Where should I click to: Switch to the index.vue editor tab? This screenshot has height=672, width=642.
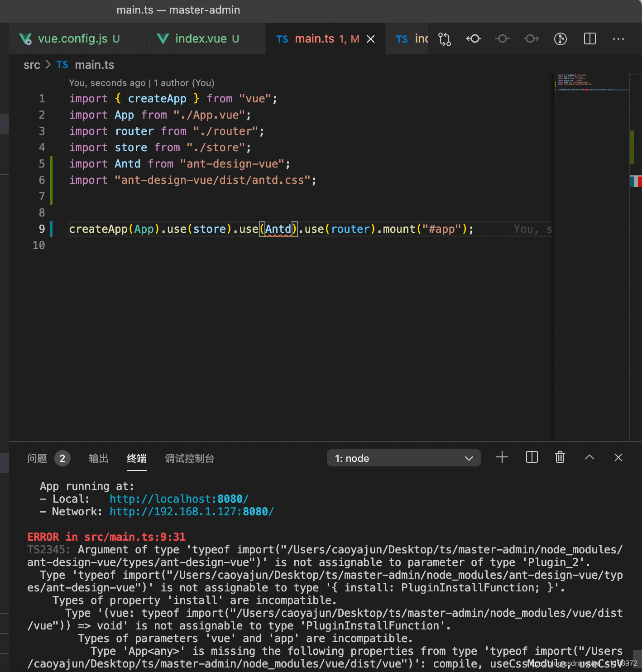click(x=206, y=39)
